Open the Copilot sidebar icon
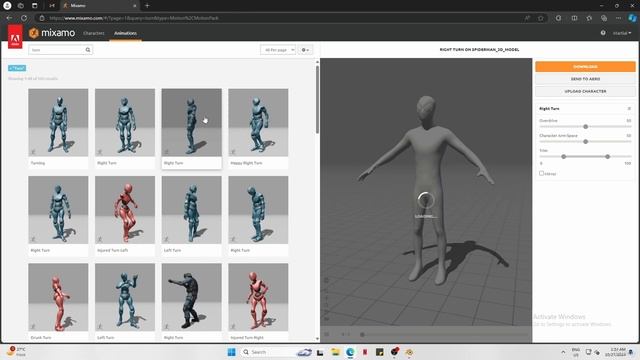 tap(632, 18)
